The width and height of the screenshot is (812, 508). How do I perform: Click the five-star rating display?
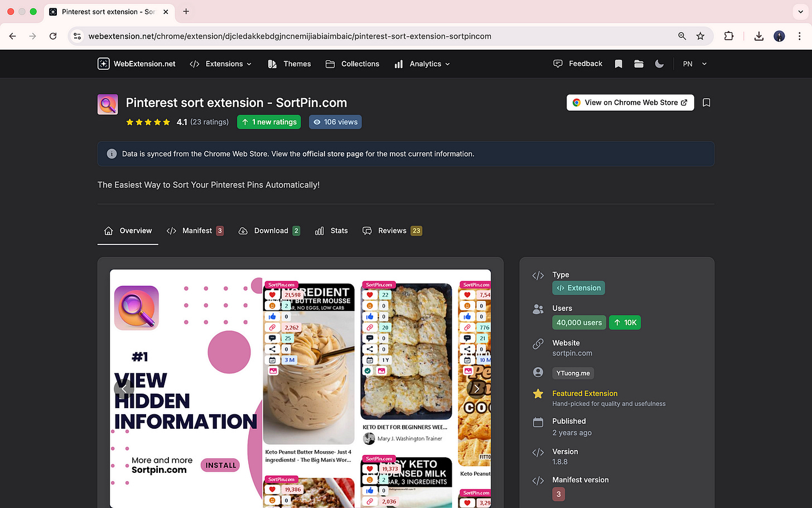[148, 122]
